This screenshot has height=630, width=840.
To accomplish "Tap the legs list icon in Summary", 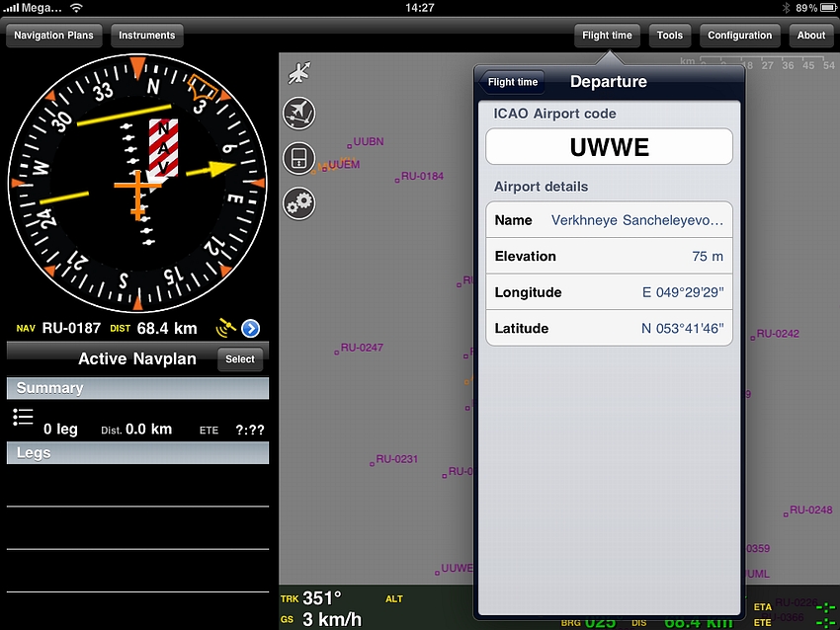I will 23,417.
